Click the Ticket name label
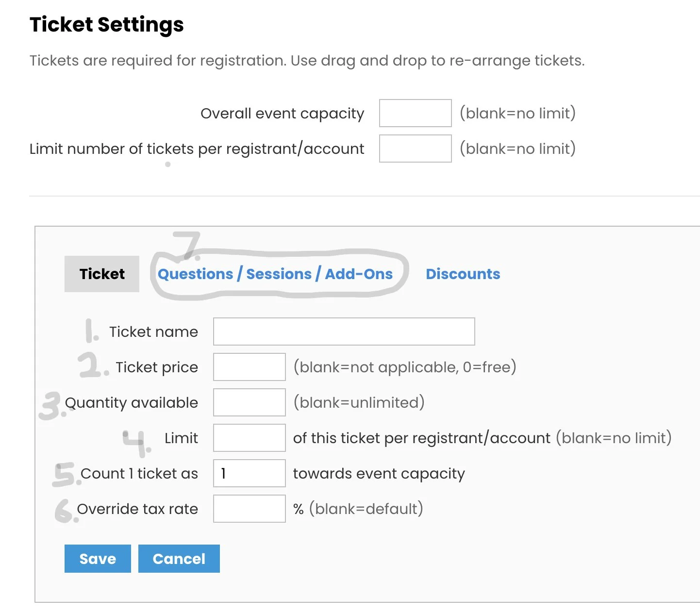This screenshot has width=700, height=613. tap(153, 332)
